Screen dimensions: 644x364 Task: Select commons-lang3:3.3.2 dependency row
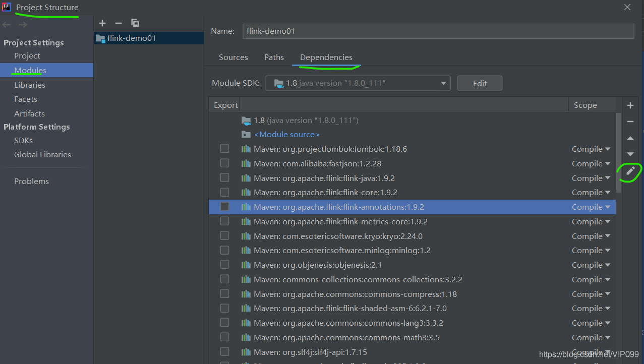[412, 323]
